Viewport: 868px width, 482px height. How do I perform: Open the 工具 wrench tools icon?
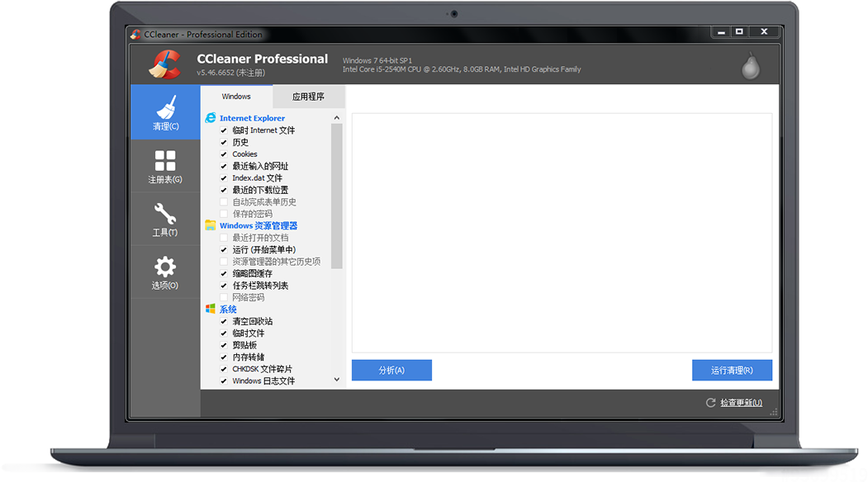point(165,214)
